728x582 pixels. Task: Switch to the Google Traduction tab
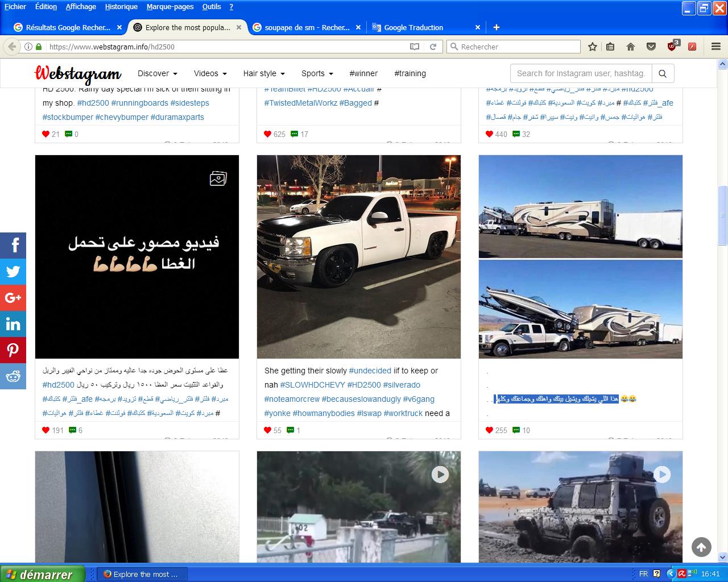pos(413,27)
